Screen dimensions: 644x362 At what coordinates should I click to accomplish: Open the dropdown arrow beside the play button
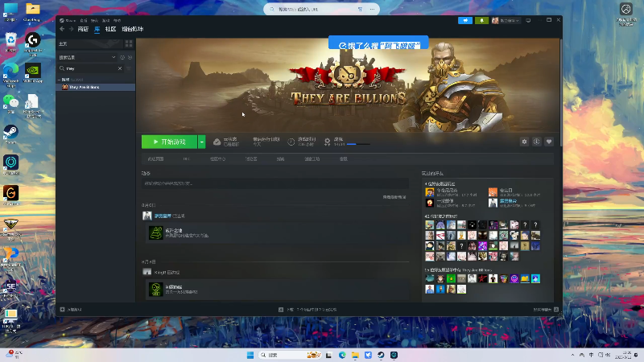point(202,142)
